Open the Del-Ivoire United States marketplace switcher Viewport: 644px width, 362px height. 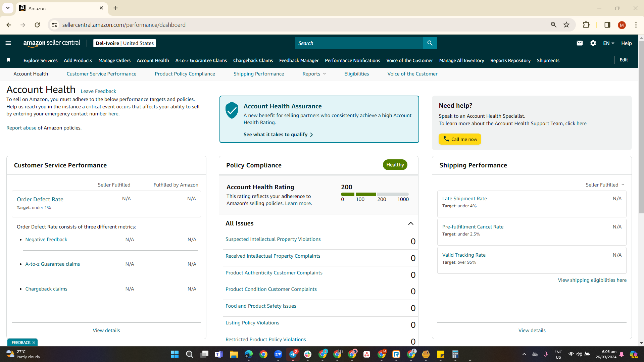125,43
